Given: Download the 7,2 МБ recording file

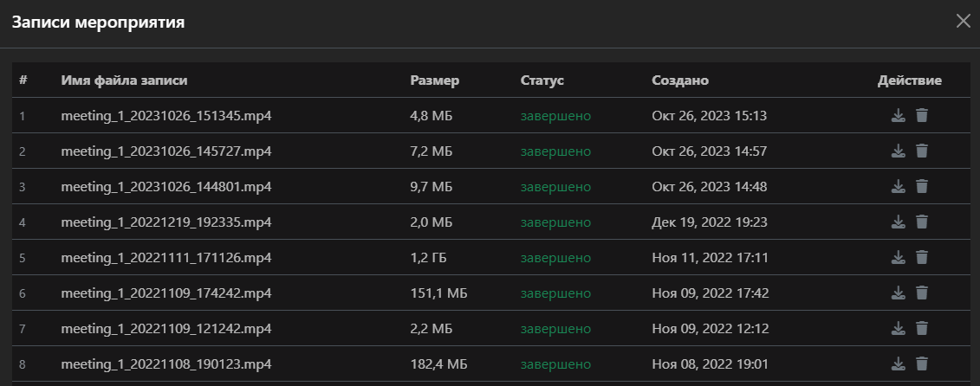Looking at the screenshot, I should coord(899,151).
